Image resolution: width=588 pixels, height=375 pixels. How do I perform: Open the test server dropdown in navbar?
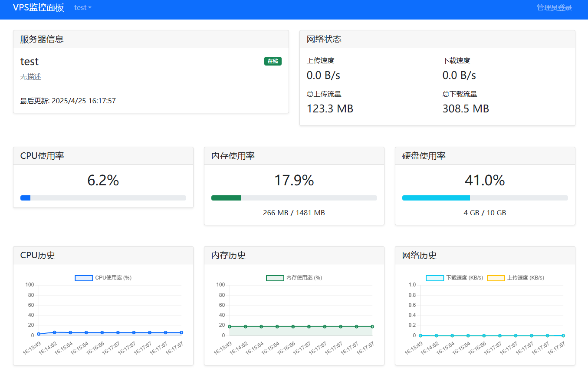tap(82, 7)
